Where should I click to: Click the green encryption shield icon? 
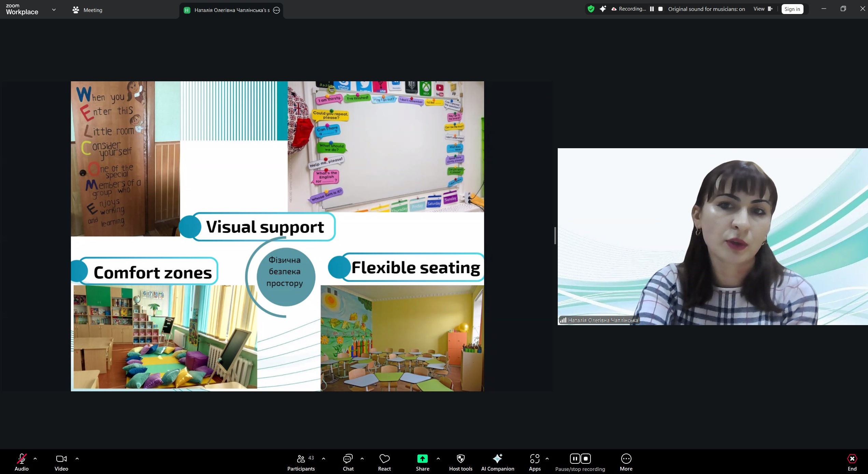coord(591,9)
